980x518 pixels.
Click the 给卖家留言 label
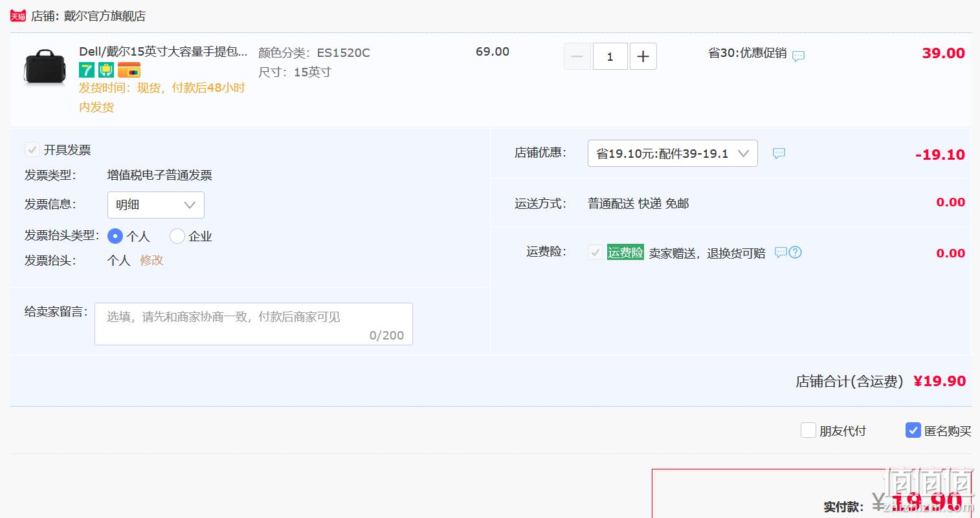56,312
